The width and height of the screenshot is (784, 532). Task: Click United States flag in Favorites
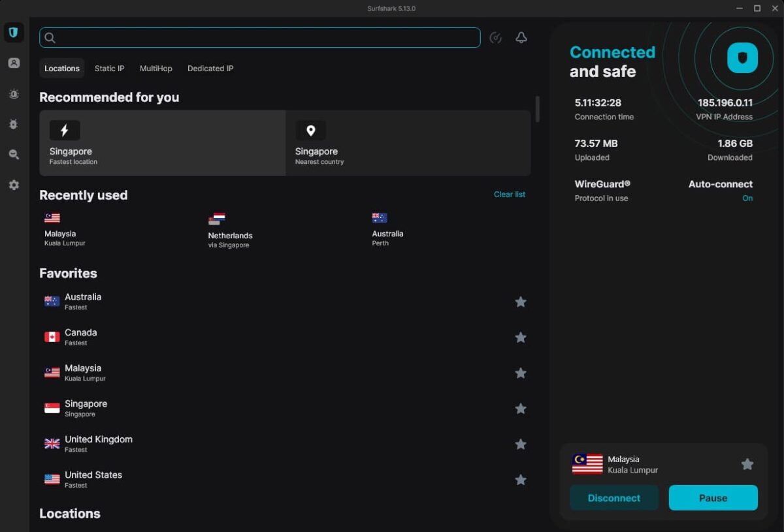[x=52, y=479]
